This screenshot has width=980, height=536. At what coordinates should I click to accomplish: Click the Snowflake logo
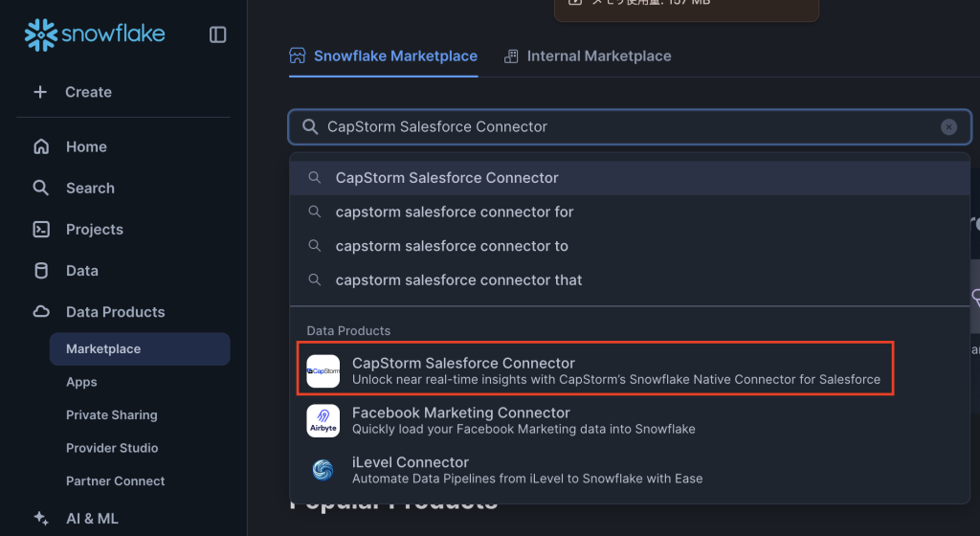[x=95, y=34]
